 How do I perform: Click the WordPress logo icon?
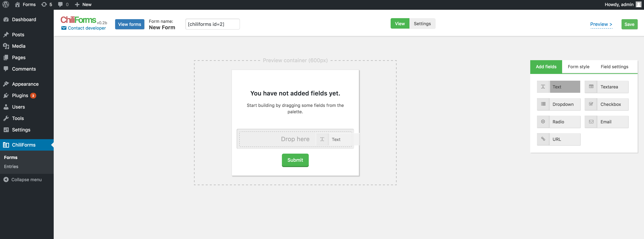coord(6,5)
